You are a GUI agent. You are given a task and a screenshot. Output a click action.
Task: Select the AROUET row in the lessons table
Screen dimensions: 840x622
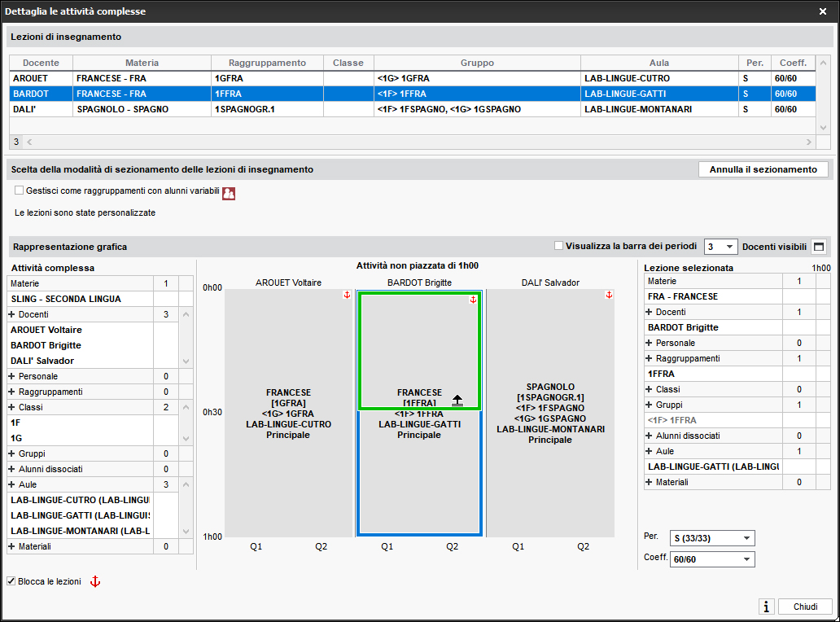413,78
